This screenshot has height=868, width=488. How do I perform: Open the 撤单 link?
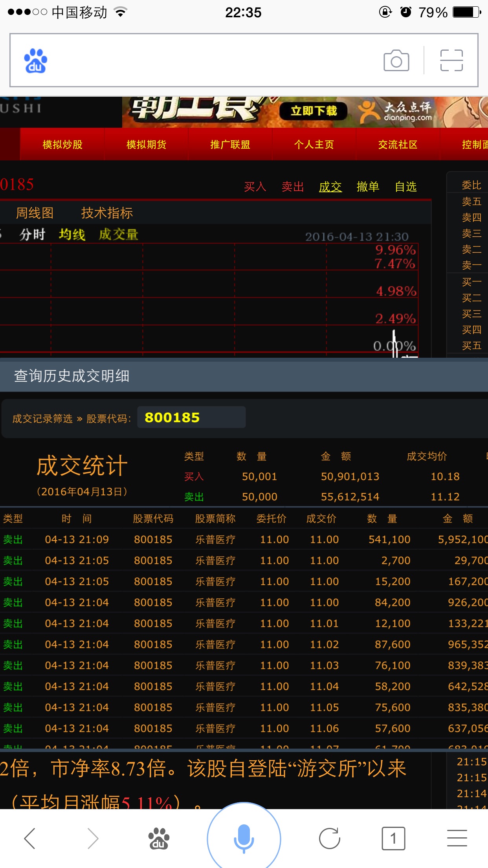pos(368,187)
